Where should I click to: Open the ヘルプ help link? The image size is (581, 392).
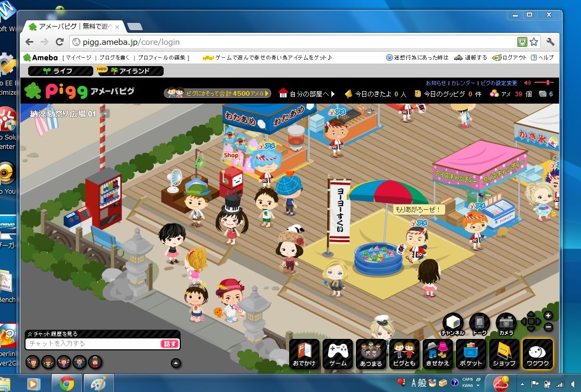(542, 58)
